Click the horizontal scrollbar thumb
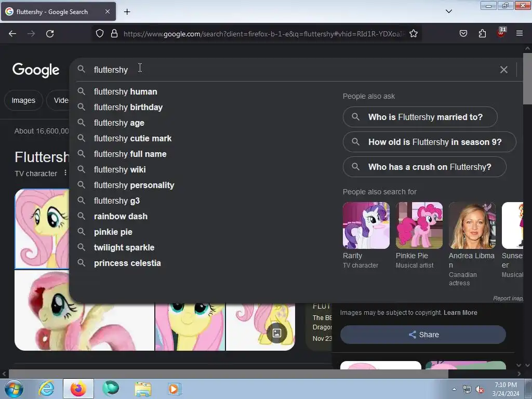Screen dimensions: 532x399 coord(229,374)
